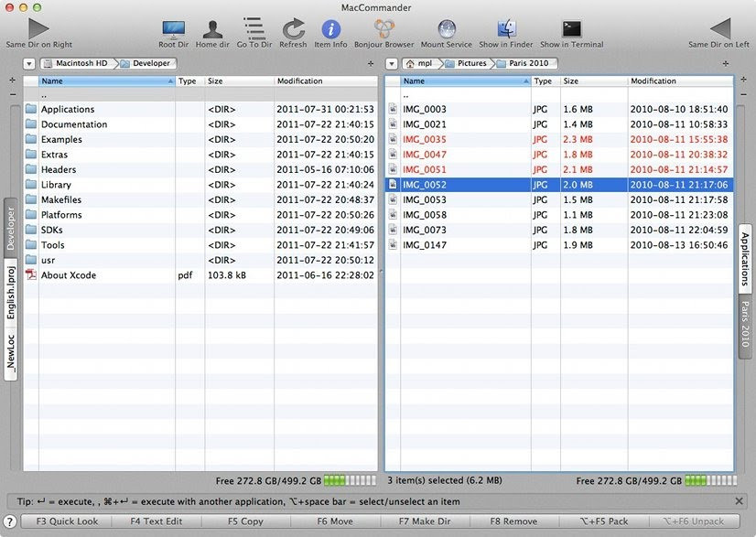Click right pane disk usage bar
Viewport: 756px width, 537px height.
tap(710, 480)
